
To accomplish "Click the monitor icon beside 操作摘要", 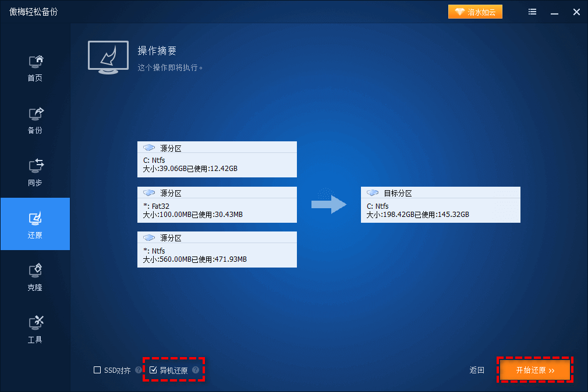I will tap(108, 57).
